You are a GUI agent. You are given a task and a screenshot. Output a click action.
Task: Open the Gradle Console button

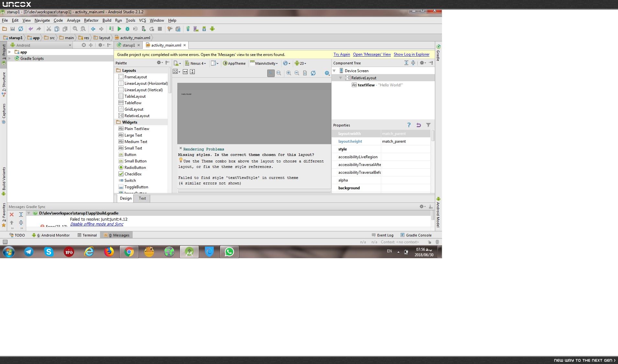pos(416,235)
